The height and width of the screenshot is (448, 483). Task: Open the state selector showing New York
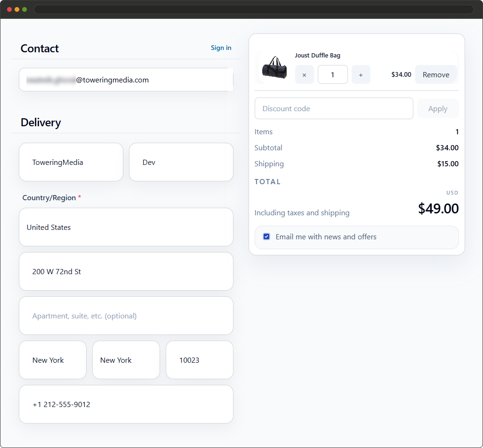pyautogui.click(x=126, y=360)
